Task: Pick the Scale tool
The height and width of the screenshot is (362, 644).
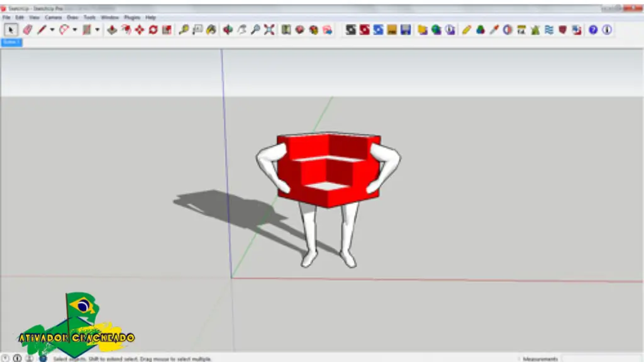Action: [167, 30]
